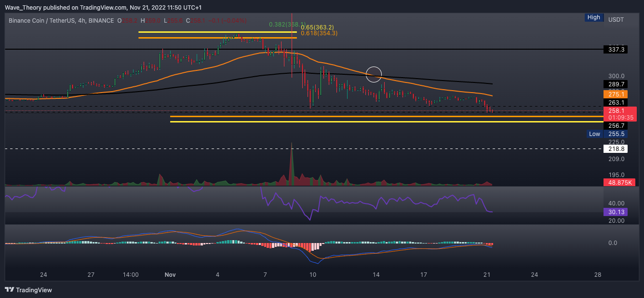
Task: Select the High price tag
Action: [x=593, y=17]
